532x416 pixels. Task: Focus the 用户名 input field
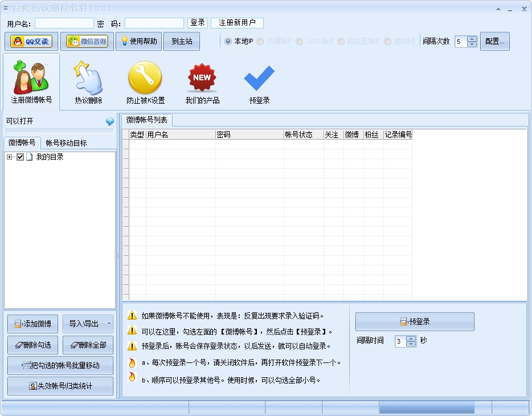pos(64,23)
